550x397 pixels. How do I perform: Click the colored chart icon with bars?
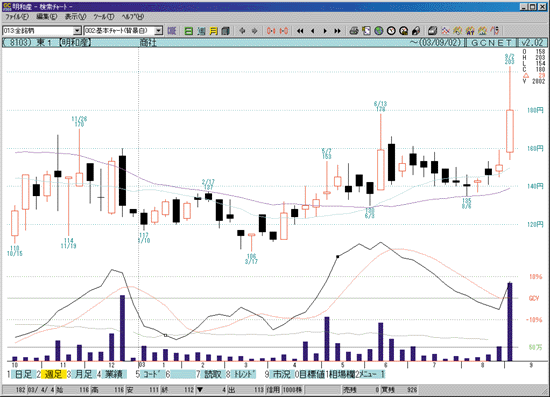pos(482,31)
